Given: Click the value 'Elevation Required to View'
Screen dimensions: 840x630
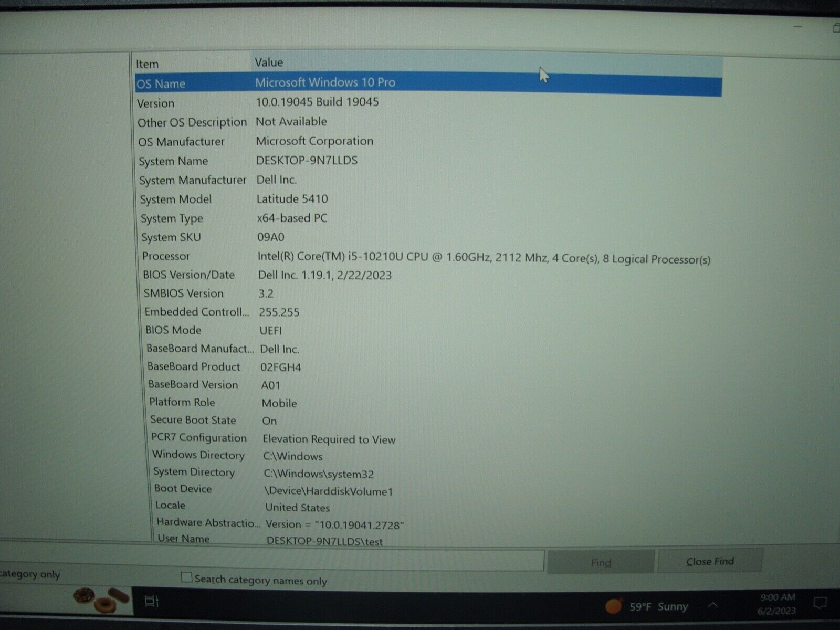Looking at the screenshot, I should pos(329,439).
